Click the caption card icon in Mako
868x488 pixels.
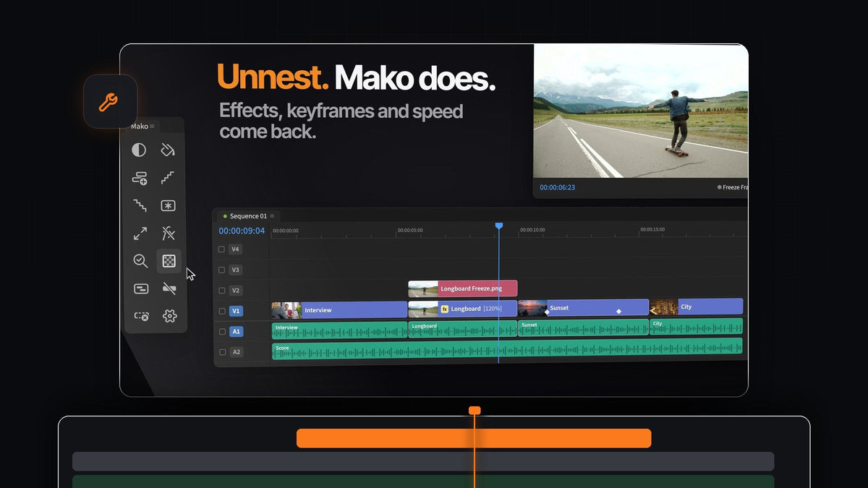[141, 288]
